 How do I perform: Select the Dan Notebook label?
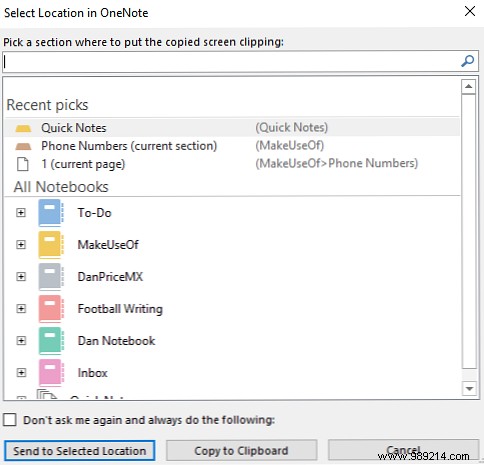pos(116,341)
